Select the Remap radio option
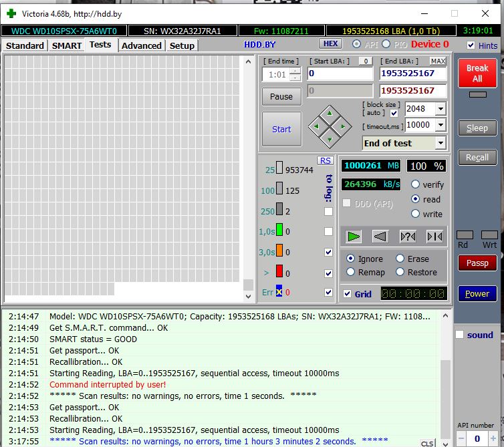 pos(350,272)
